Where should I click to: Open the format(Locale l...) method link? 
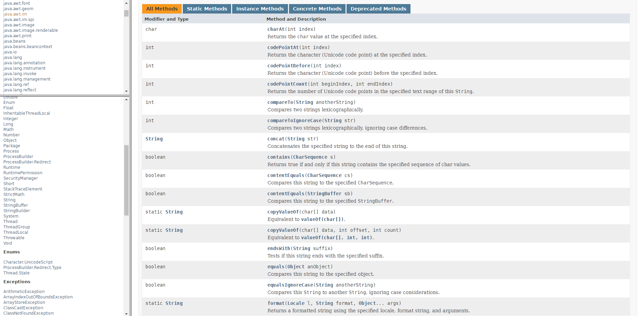(276, 303)
